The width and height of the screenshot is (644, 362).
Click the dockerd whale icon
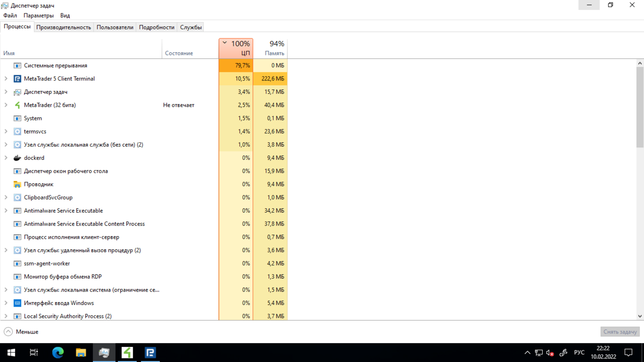(x=17, y=158)
